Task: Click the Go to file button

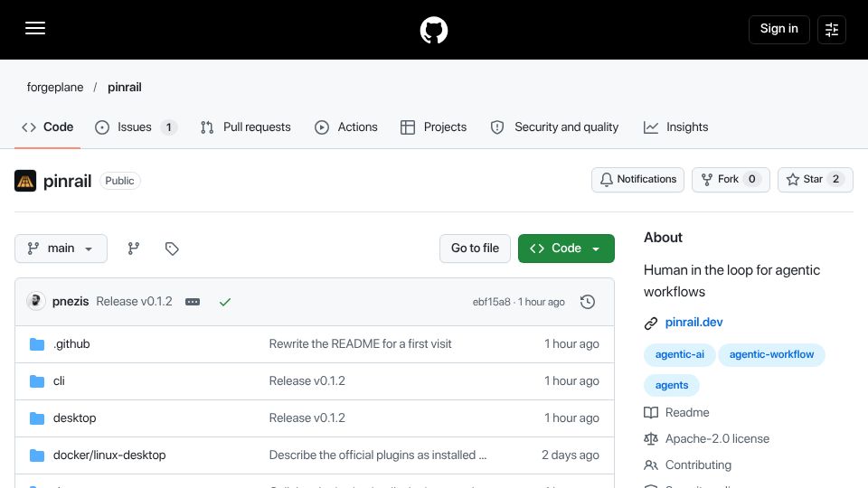Action: click(x=475, y=249)
